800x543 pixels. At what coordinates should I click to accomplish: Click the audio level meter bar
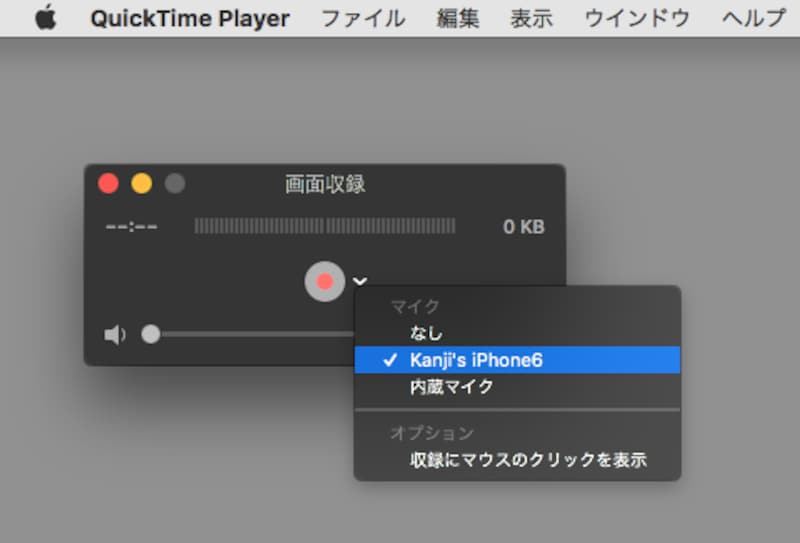[x=325, y=226]
